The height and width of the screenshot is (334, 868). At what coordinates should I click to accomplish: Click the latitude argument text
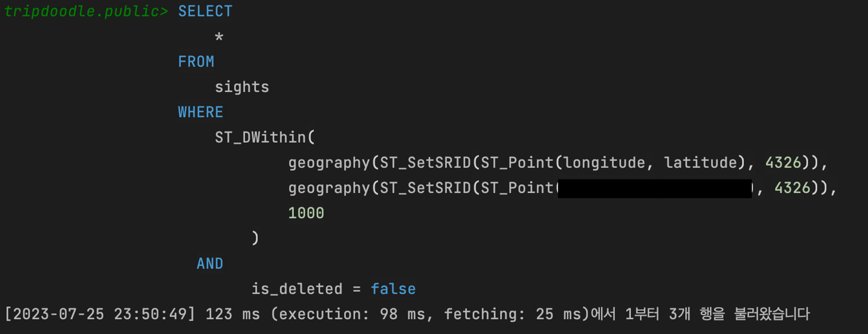click(x=700, y=162)
